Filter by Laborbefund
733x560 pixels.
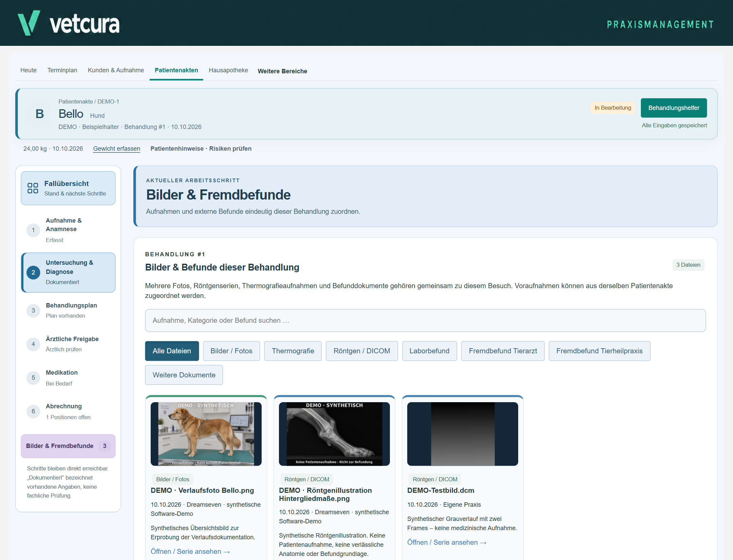pyautogui.click(x=429, y=351)
